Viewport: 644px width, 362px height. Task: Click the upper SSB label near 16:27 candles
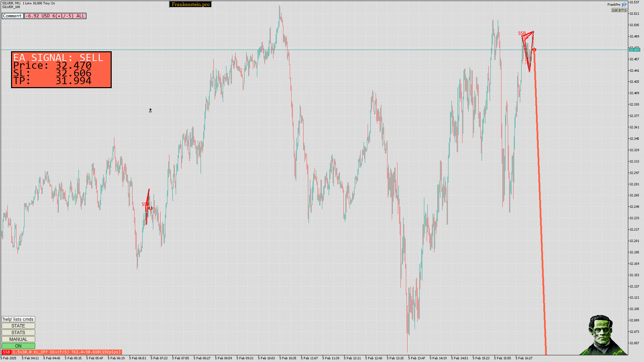(522, 33)
